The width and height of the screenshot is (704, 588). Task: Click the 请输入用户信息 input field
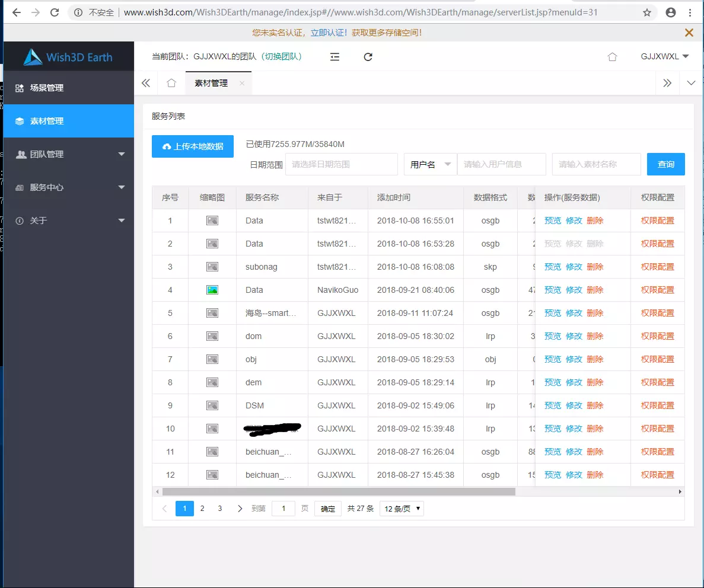502,164
